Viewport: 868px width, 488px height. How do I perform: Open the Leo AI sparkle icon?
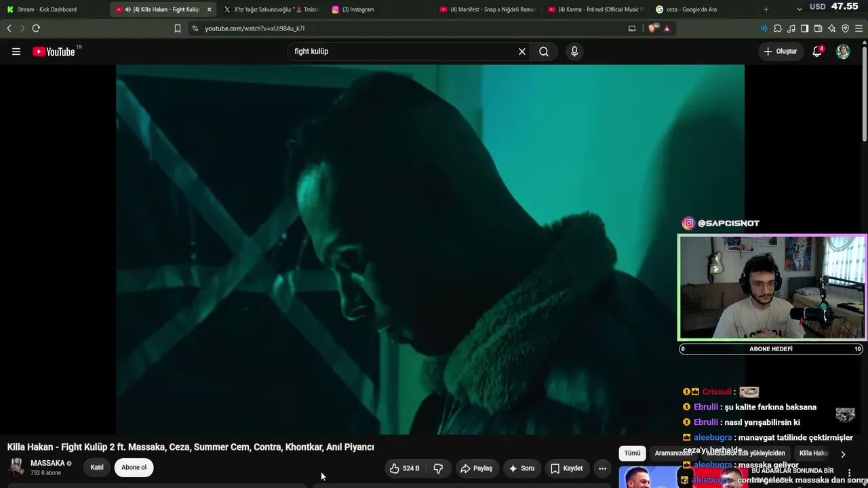point(832,28)
